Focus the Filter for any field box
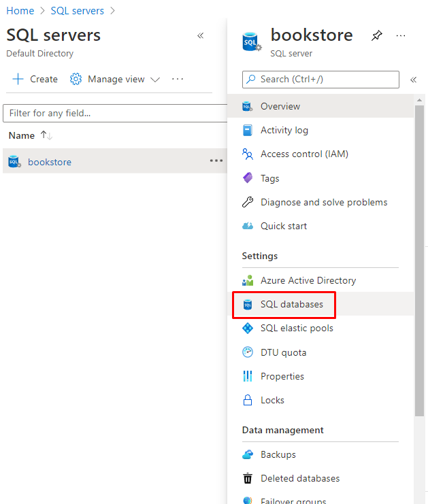The image size is (428, 504). (x=115, y=113)
